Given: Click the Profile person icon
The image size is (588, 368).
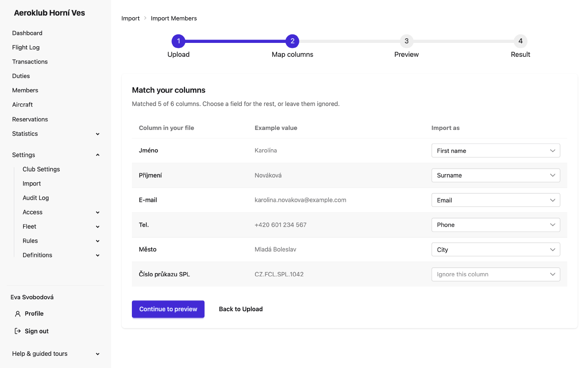Looking at the screenshot, I should point(18,314).
